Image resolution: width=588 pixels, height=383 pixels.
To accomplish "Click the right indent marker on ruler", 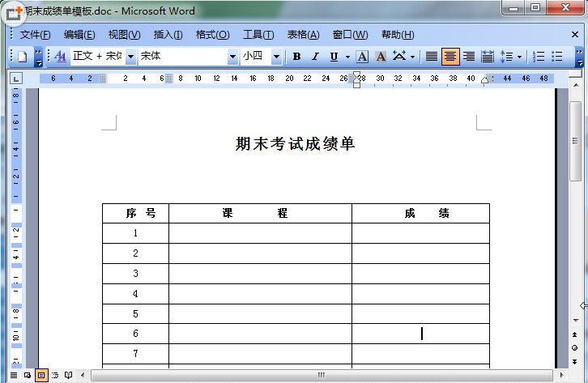I will tap(484, 80).
